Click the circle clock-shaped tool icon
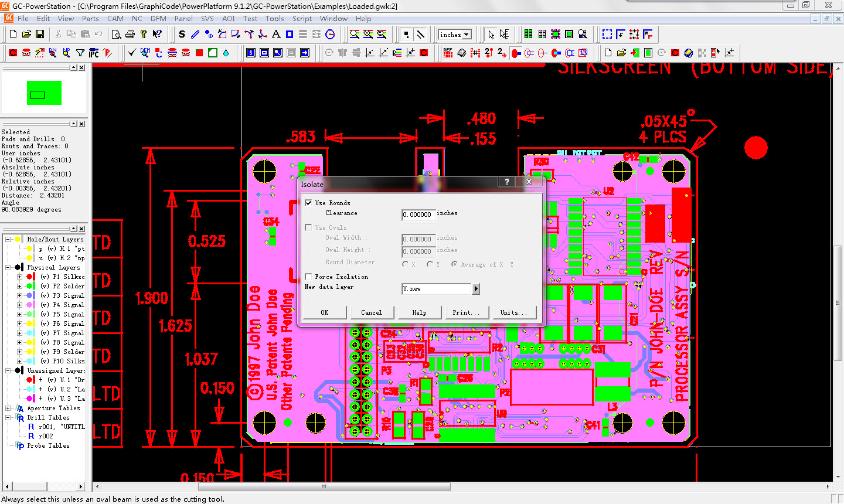The image size is (844, 504). coord(330,35)
